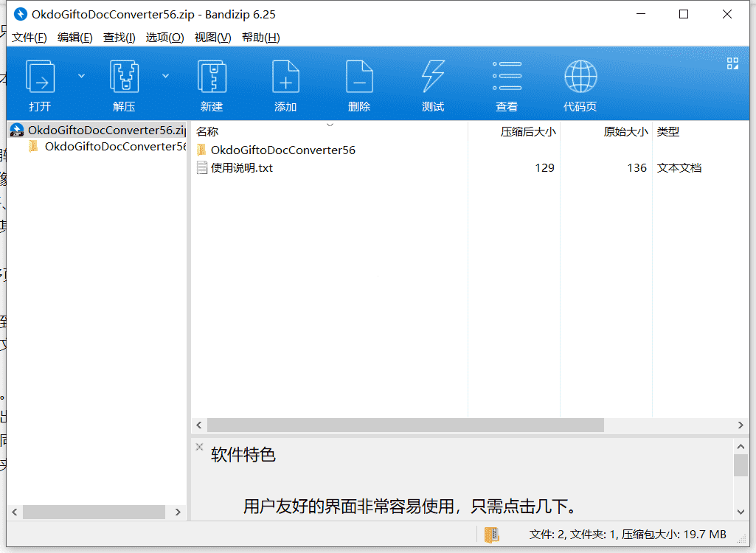756x553 pixels.
Task: Open the 文件(F) menu
Action: click(30, 38)
